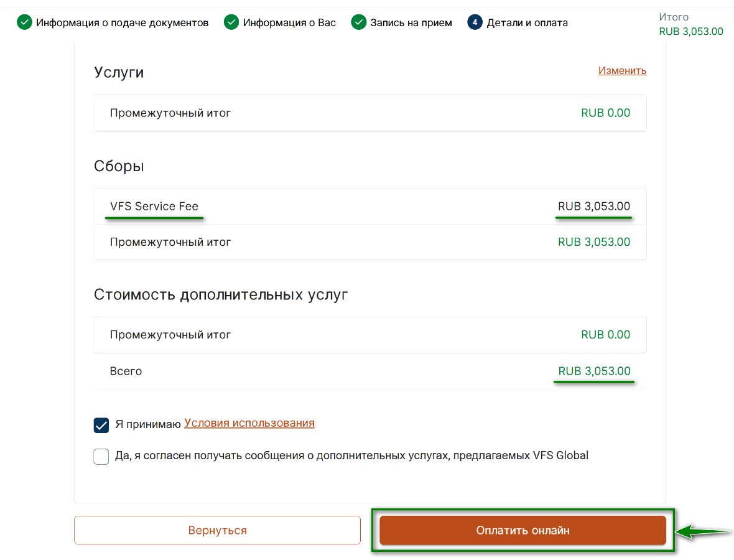Viewport: 734px width, 560px height.
Task: Click the green checkmark icon beside Информация о Вас
Action: point(231,22)
